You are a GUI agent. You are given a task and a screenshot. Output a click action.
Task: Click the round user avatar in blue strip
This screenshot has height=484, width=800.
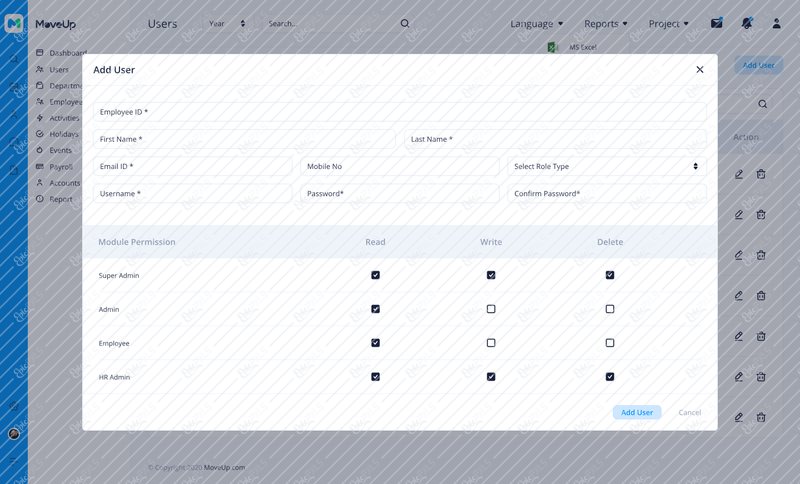(14, 434)
